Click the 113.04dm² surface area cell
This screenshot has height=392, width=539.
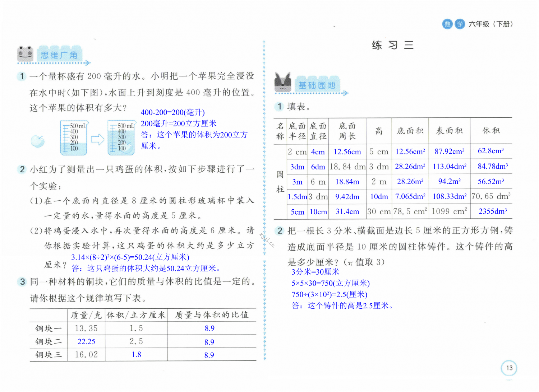450,166
